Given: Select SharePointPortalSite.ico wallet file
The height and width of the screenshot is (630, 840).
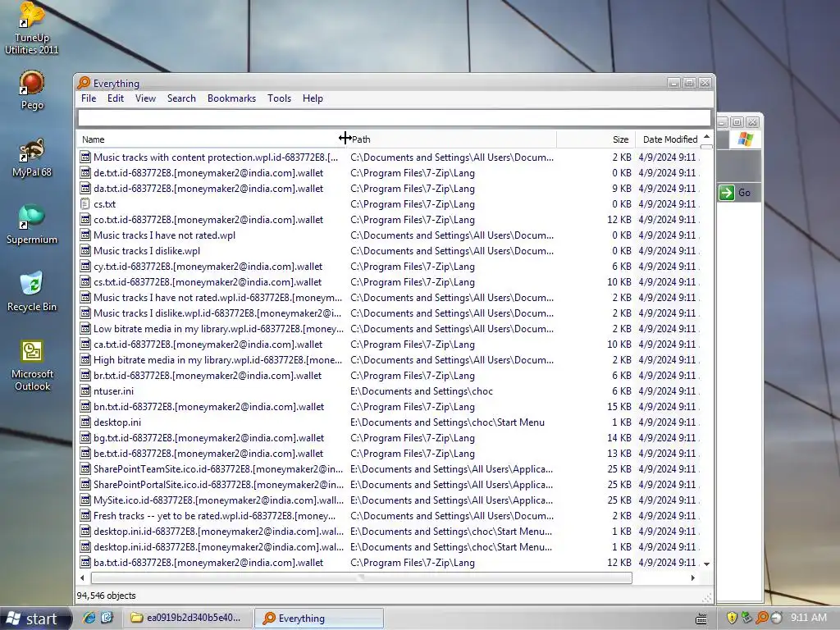Looking at the screenshot, I should pyautogui.click(x=218, y=484).
